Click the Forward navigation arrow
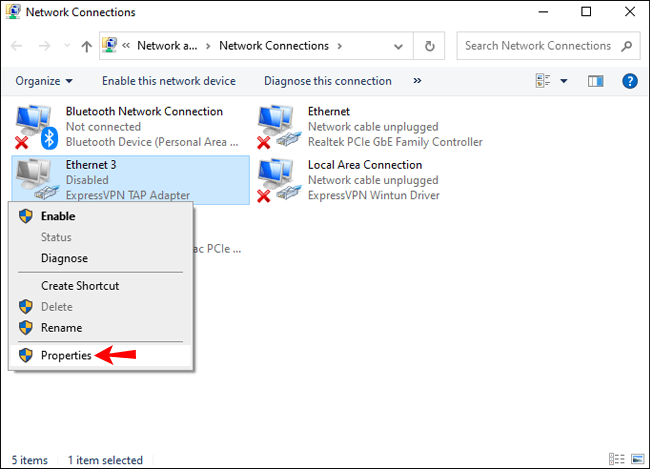Screen dimensions: 650x469 click(x=44, y=46)
